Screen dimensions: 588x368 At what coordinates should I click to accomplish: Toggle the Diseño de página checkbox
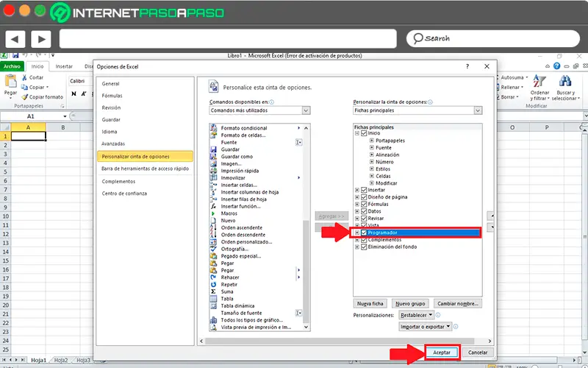pos(364,197)
